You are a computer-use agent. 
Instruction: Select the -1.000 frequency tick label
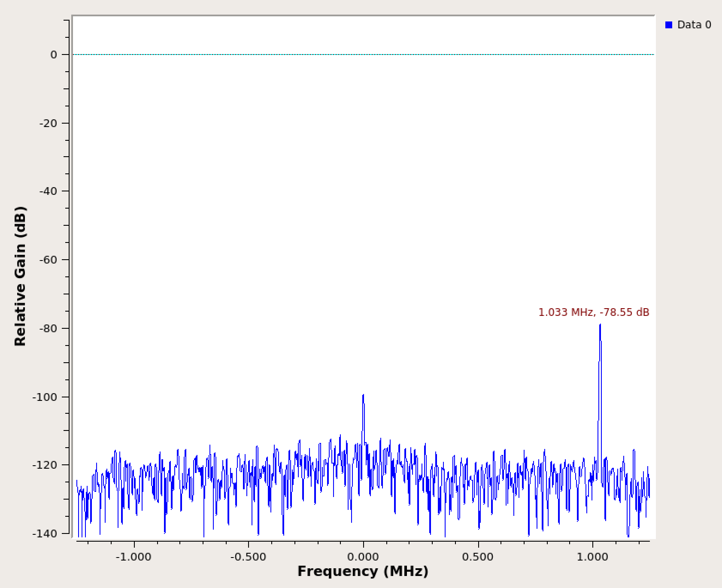point(133,557)
